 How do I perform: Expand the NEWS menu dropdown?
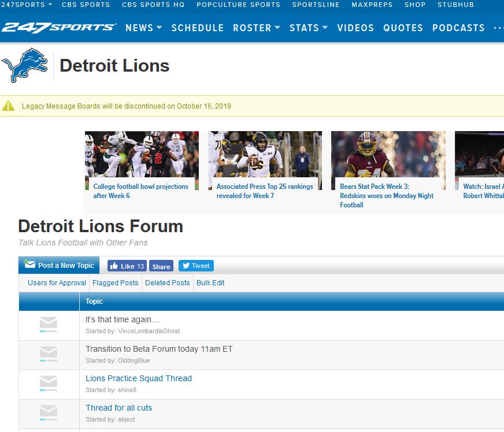pyautogui.click(x=143, y=28)
